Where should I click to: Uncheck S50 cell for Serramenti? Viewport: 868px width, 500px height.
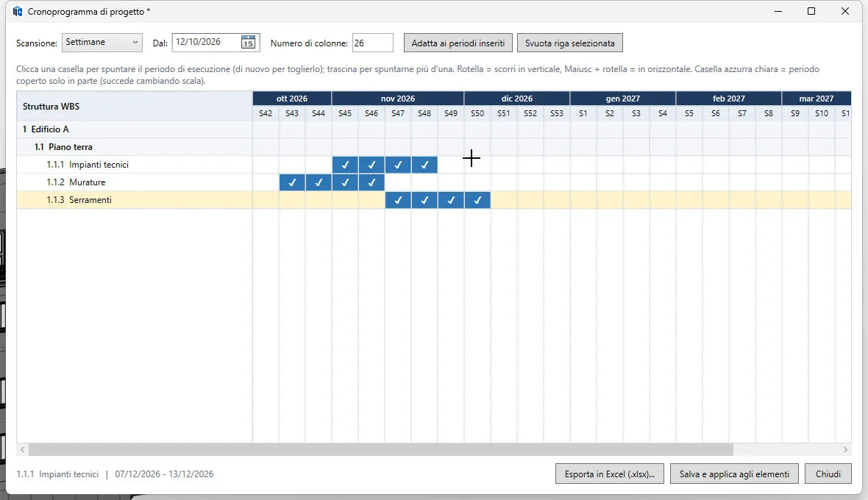point(477,200)
